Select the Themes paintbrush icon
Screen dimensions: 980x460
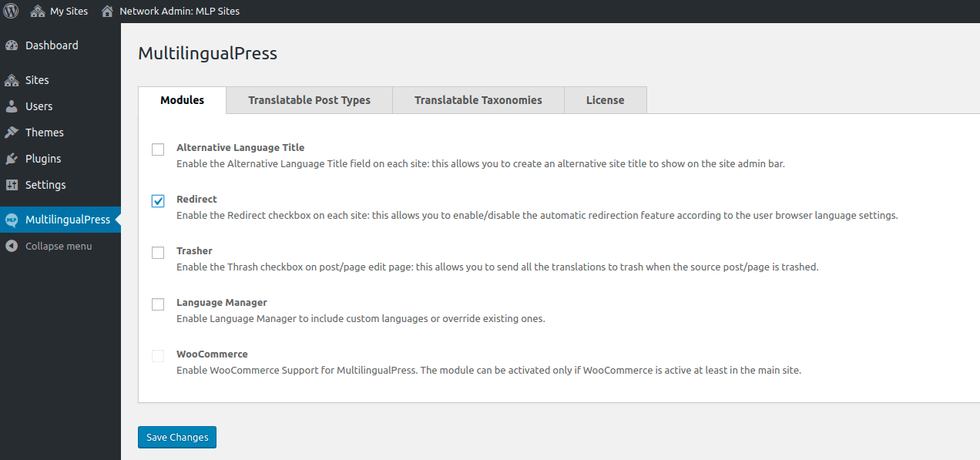12,132
